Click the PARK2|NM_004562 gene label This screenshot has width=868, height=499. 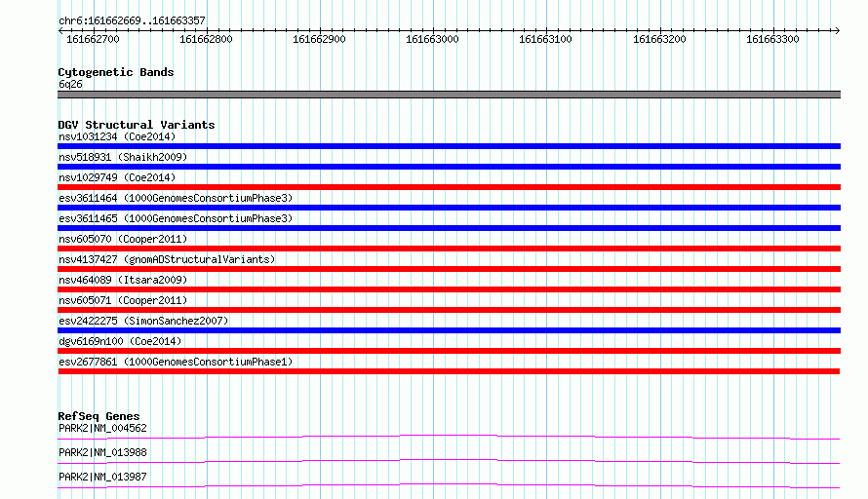[x=102, y=428]
